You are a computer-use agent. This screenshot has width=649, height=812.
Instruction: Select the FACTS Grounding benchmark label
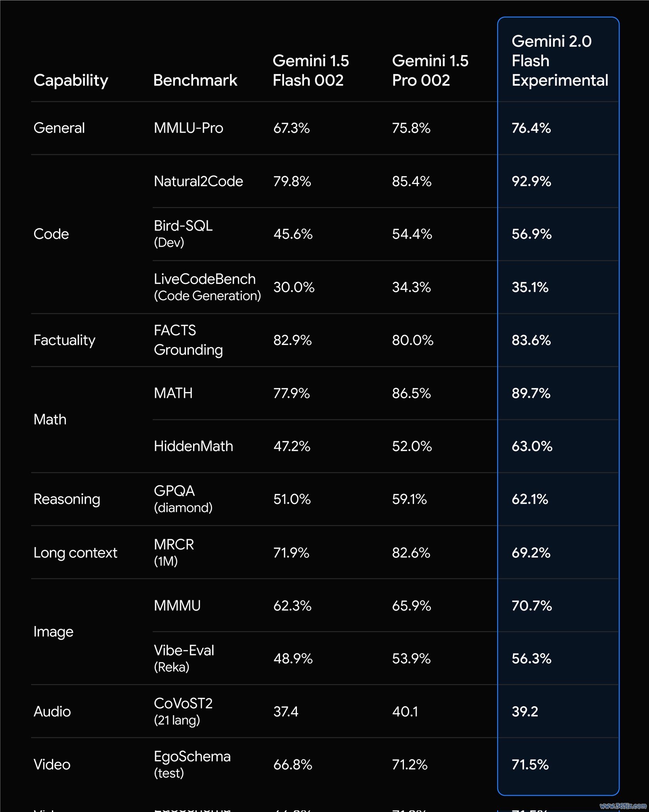[188, 340]
